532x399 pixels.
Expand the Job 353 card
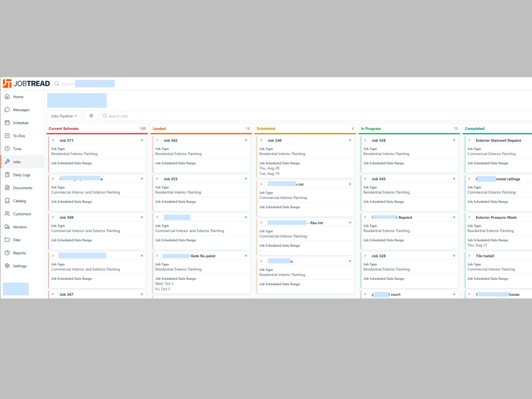[x=157, y=179]
